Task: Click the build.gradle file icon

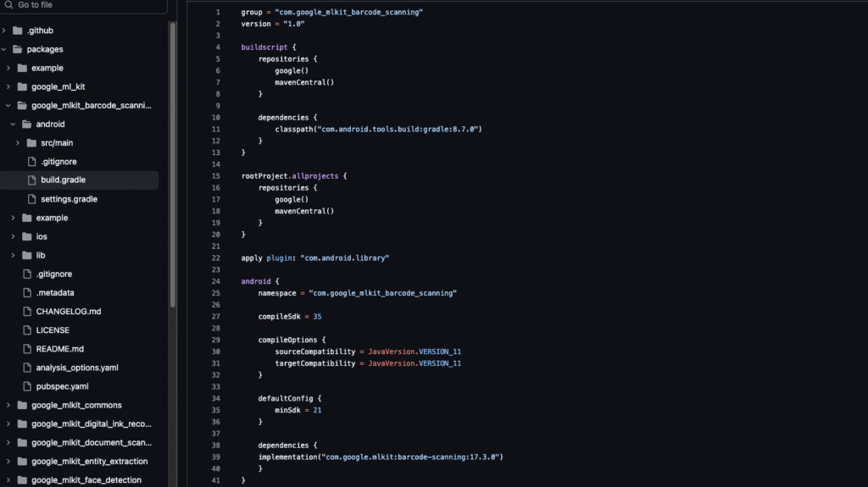Action: pyautogui.click(x=32, y=180)
